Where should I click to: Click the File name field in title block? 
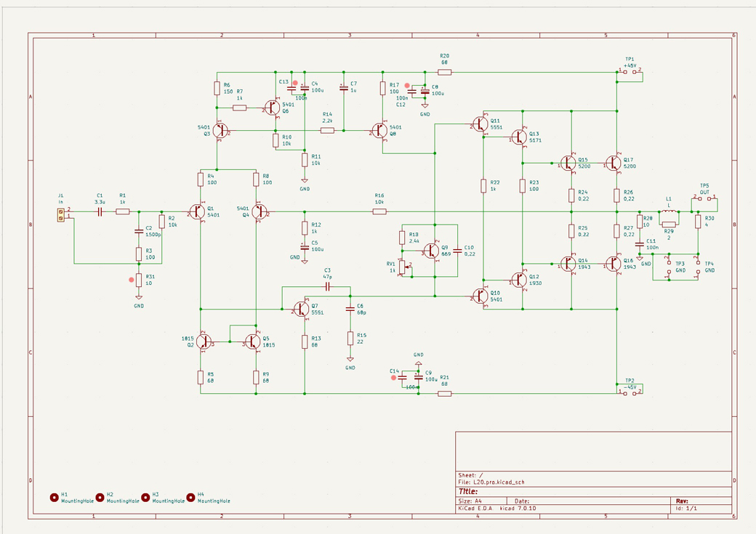click(x=502, y=482)
